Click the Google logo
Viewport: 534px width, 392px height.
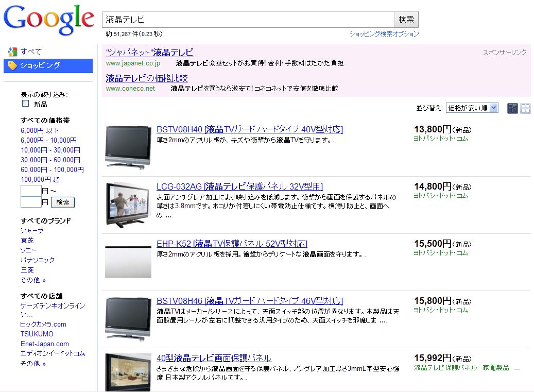tap(49, 20)
